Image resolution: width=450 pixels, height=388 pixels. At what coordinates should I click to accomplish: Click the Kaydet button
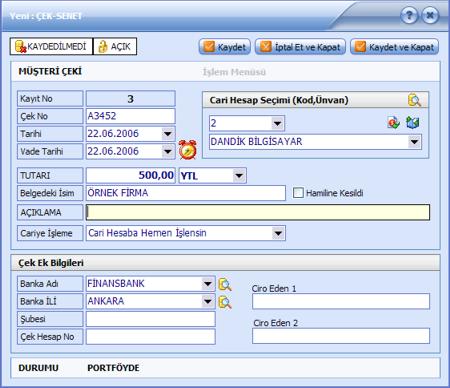[x=225, y=47]
